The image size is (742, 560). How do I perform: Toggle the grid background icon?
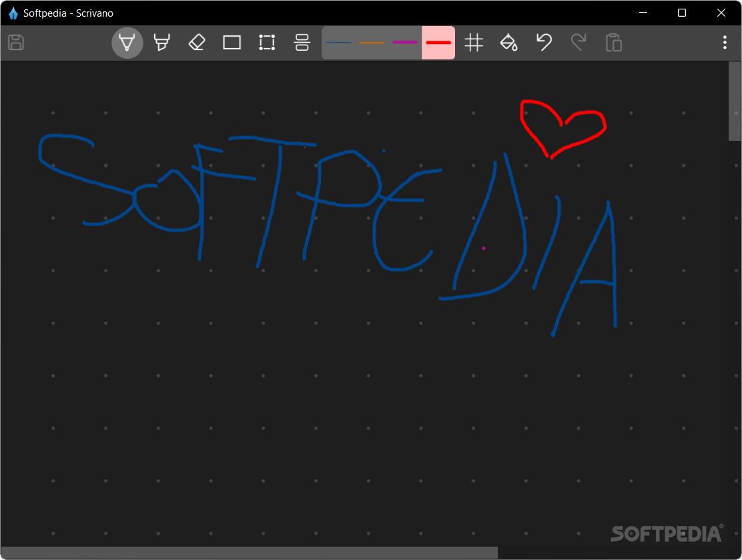point(474,43)
